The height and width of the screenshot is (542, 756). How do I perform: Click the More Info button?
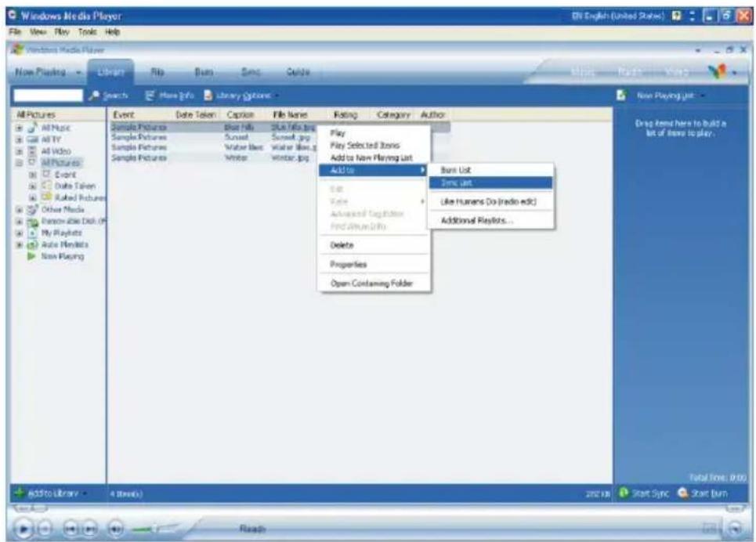[x=170, y=96]
